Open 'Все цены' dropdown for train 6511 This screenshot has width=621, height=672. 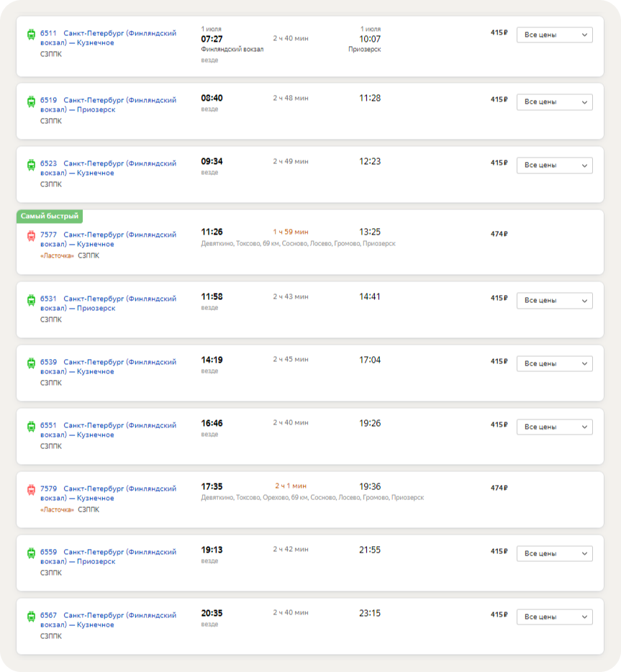554,35
